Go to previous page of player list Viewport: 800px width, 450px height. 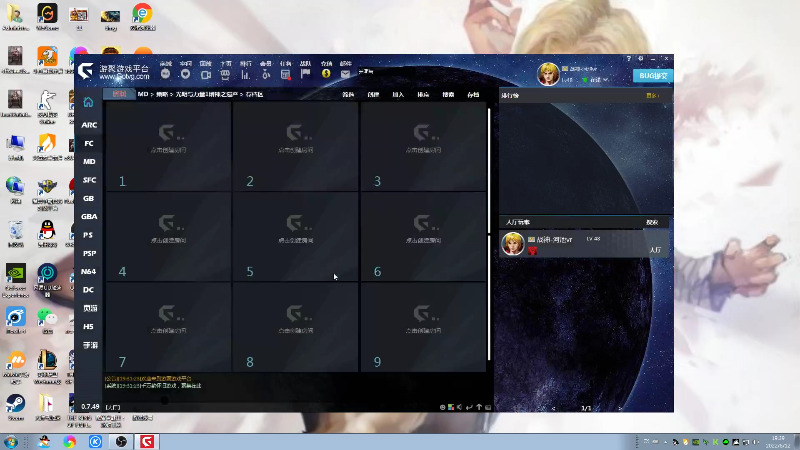pos(554,408)
